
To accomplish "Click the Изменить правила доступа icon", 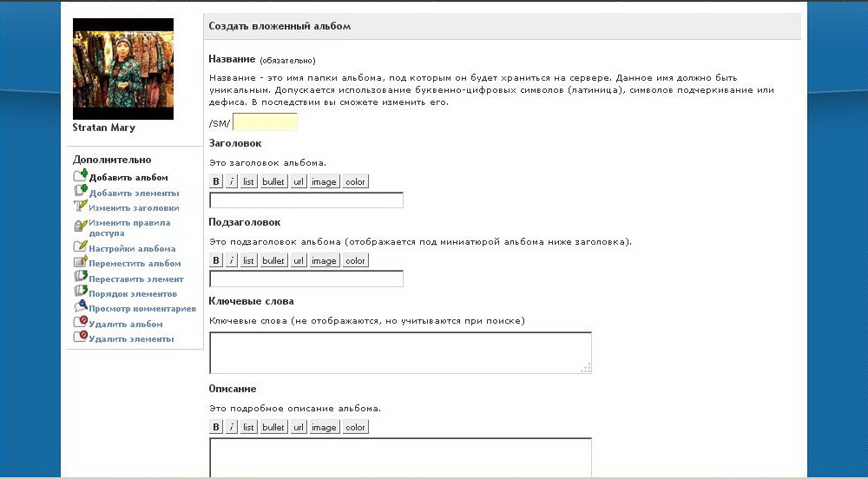I will [81, 225].
